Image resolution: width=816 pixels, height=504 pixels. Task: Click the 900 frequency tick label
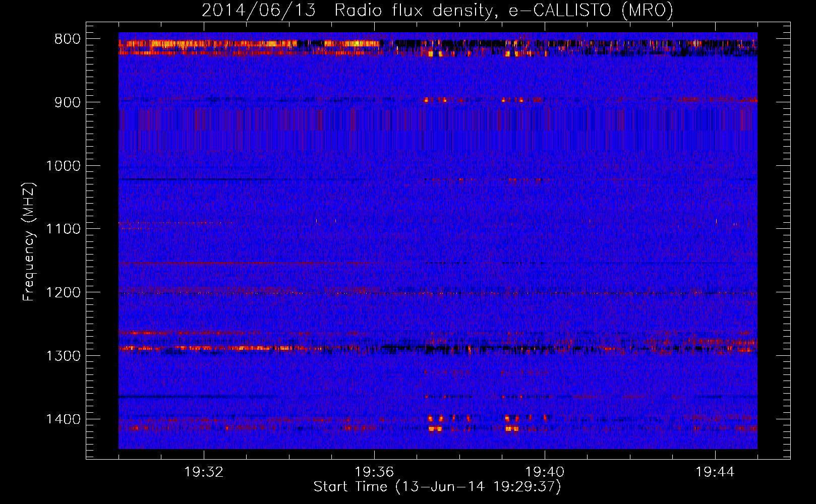68,102
